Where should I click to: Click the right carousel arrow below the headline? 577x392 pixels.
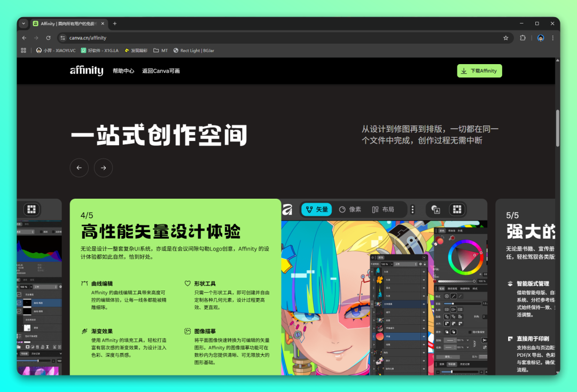click(103, 168)
